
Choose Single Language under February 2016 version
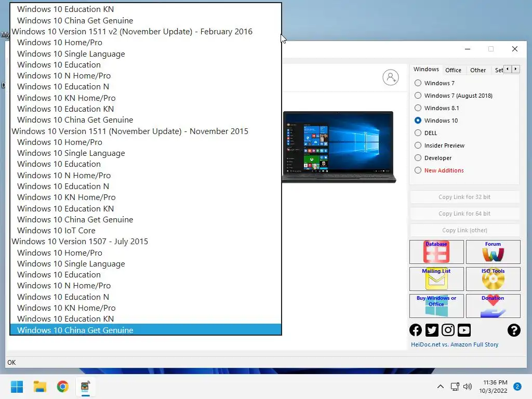point(146,54)
